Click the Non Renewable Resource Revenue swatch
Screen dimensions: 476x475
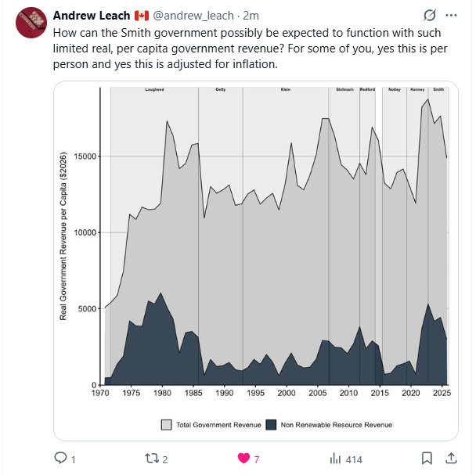272,424
